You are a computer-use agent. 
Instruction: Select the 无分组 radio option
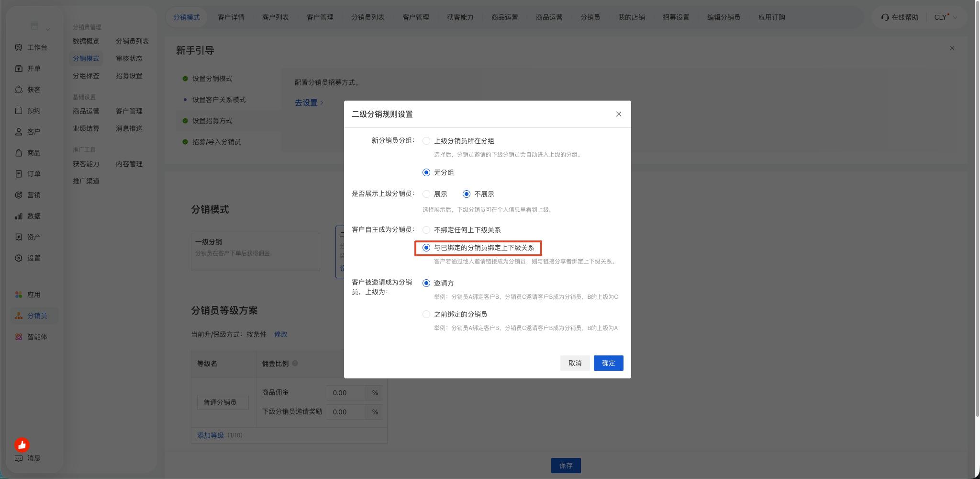(x=426, y=172)
